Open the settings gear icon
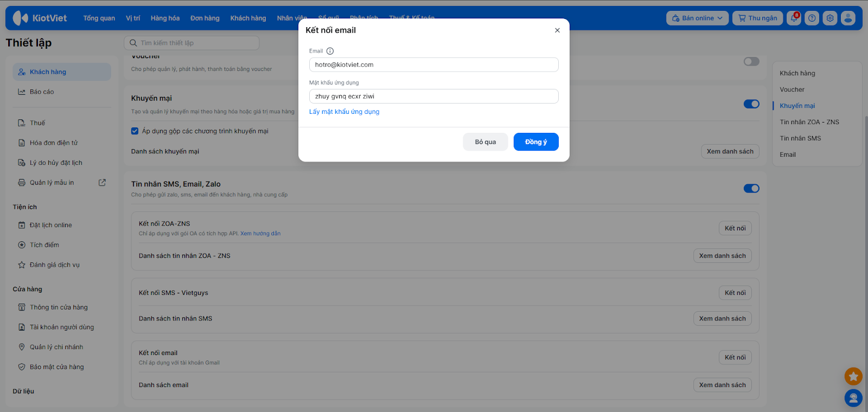Screen dimensions: 868x412 (829, 18)
